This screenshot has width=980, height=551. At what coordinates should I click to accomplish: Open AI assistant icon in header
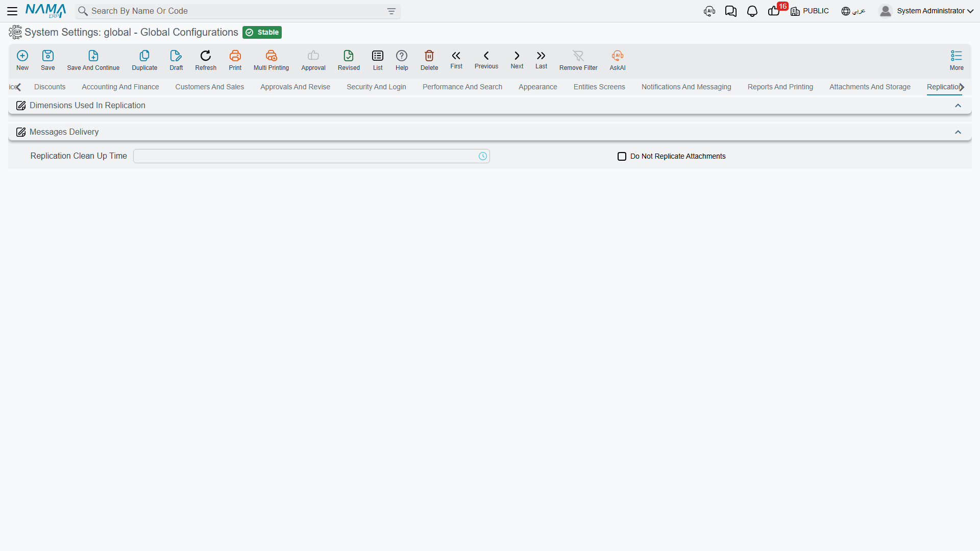click(x=709, y=11)
